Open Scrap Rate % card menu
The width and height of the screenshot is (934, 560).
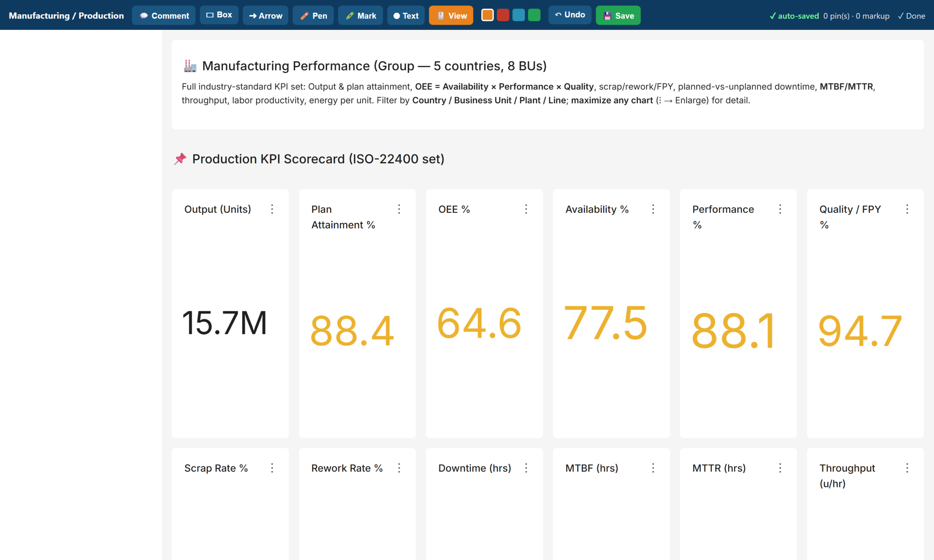coord(272,468)
